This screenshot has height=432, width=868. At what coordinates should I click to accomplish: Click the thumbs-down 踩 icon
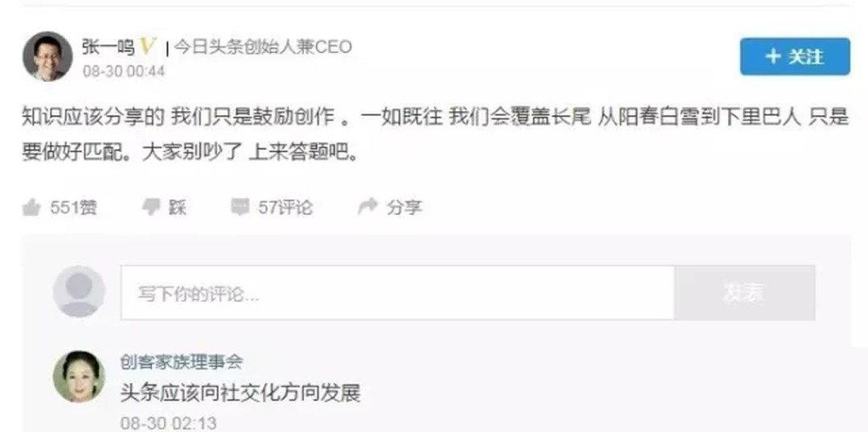click(x=151, y=207)
